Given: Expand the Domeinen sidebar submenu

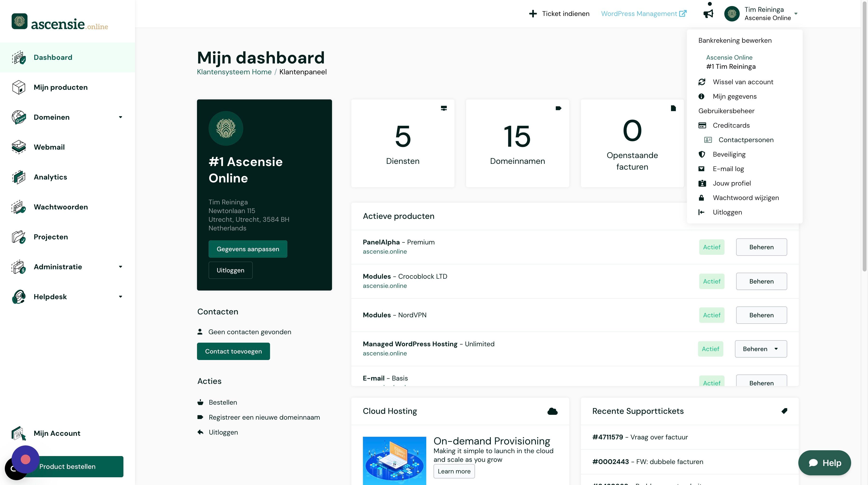Looking at the screenshot, I should coord(120,117).
